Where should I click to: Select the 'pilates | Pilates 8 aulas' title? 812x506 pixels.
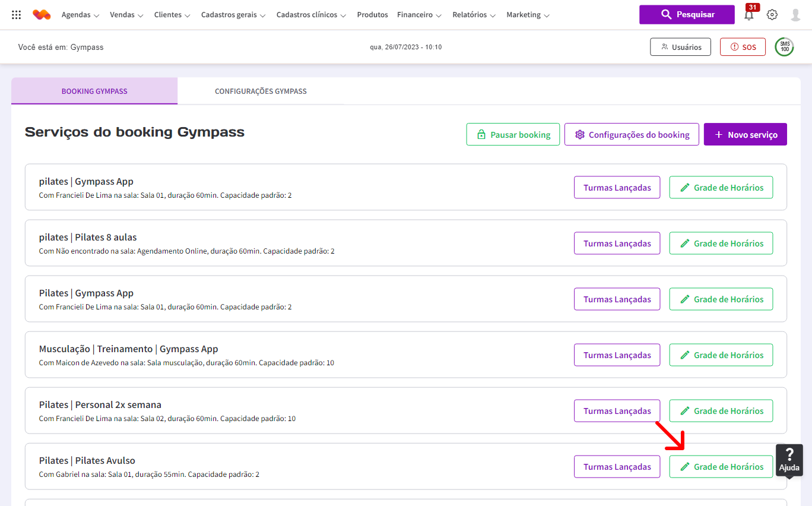(x=88, y=237)
